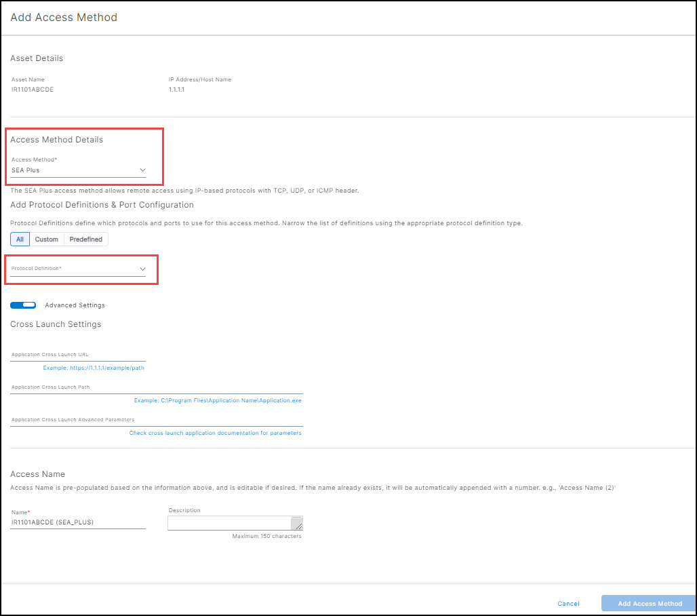Click the Check cross launch application documentation text
This screenshot has width=697, height=616.
point(215,433)
